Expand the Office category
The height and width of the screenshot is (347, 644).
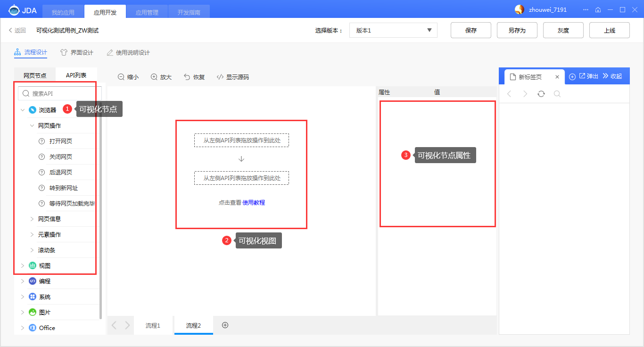pyautogui.click(x=22, y=328)
